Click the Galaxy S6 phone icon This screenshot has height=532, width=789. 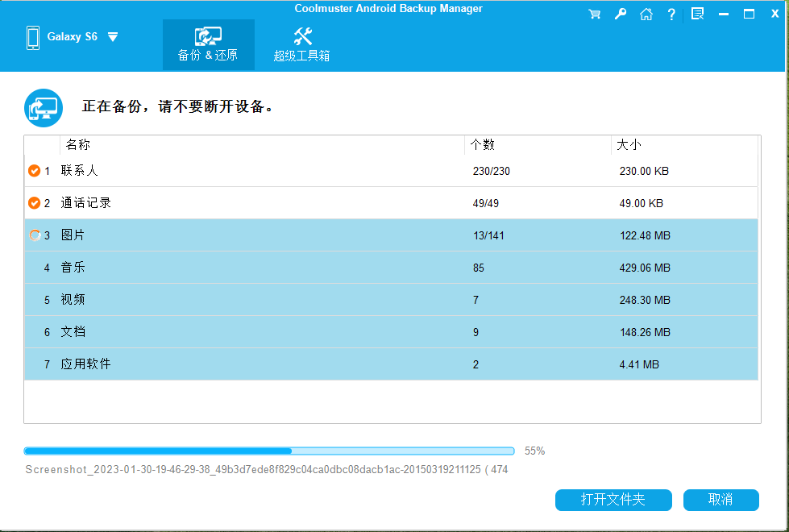(33, 38)
